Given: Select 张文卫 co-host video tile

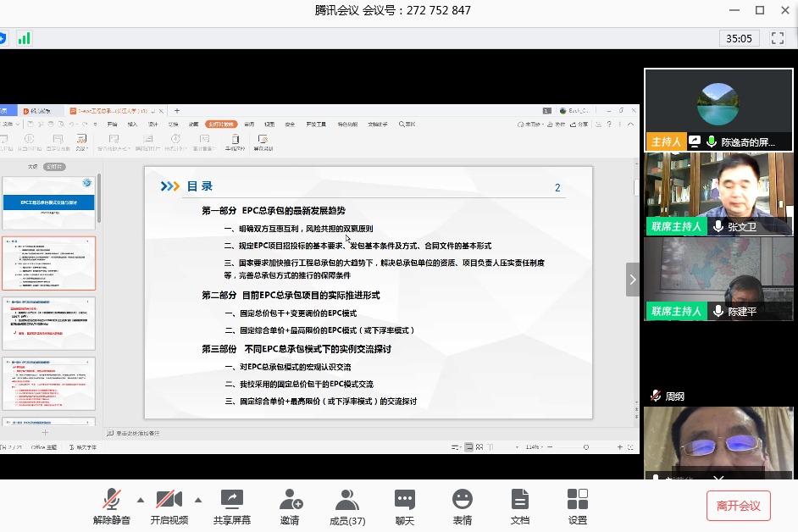Looking at the screenshot, I should click(718, 193).
